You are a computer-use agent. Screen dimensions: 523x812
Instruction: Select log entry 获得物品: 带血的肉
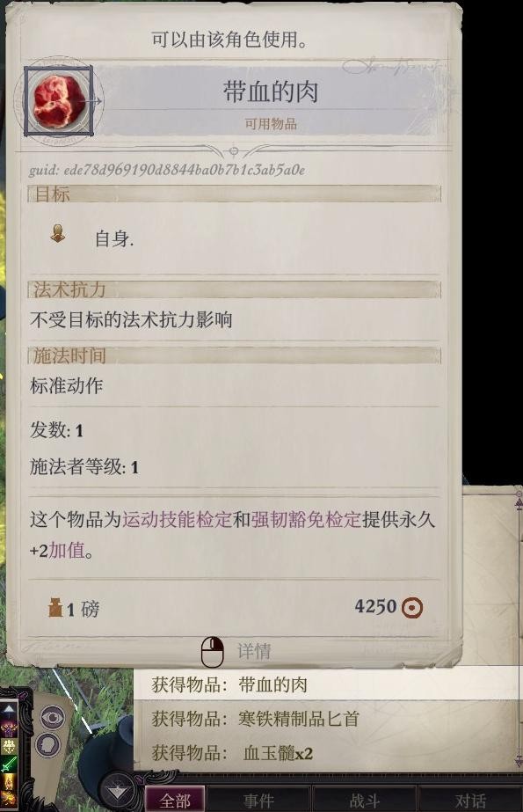(328, 684)
